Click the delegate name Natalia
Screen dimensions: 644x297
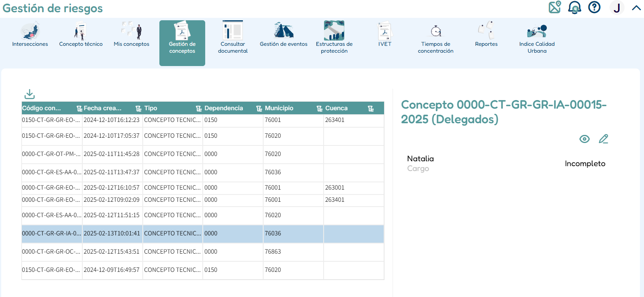pos(421,158)
